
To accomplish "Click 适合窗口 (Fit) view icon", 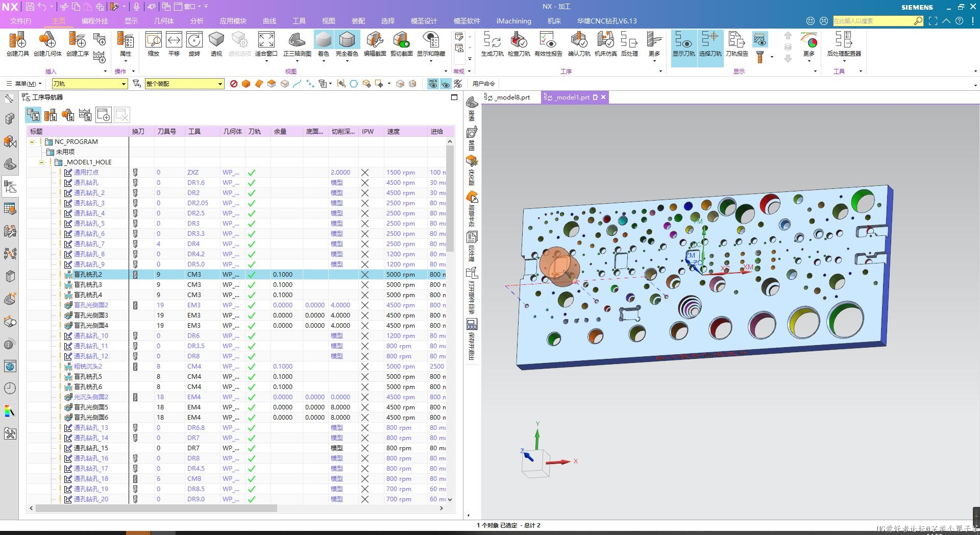I will click(266, 43).
